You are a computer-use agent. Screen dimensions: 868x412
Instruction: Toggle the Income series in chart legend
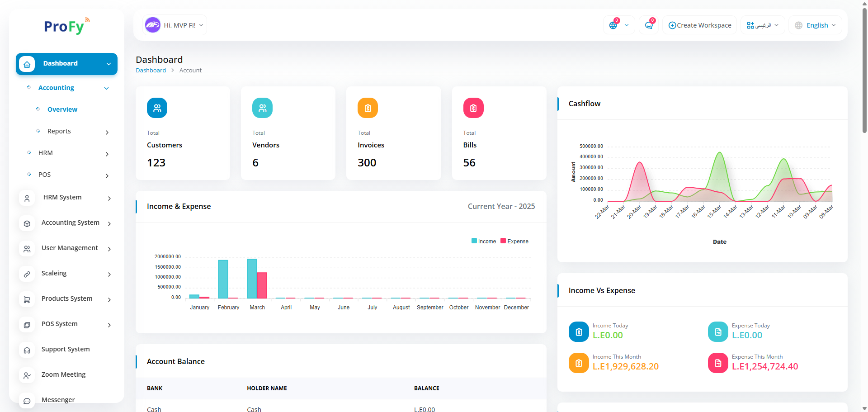click(484, 242)
